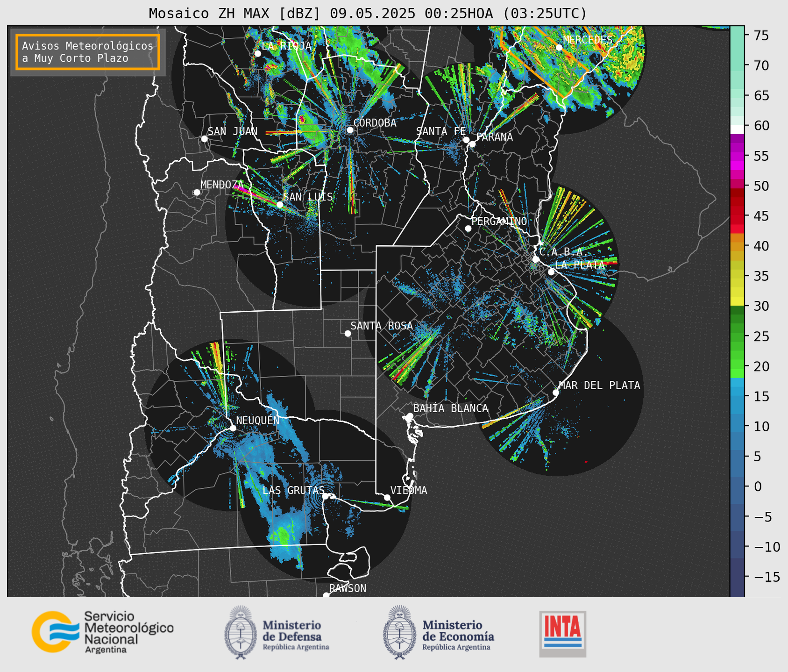Click the CORDOBA label text

pyautogui.click(x=375, y=123)
